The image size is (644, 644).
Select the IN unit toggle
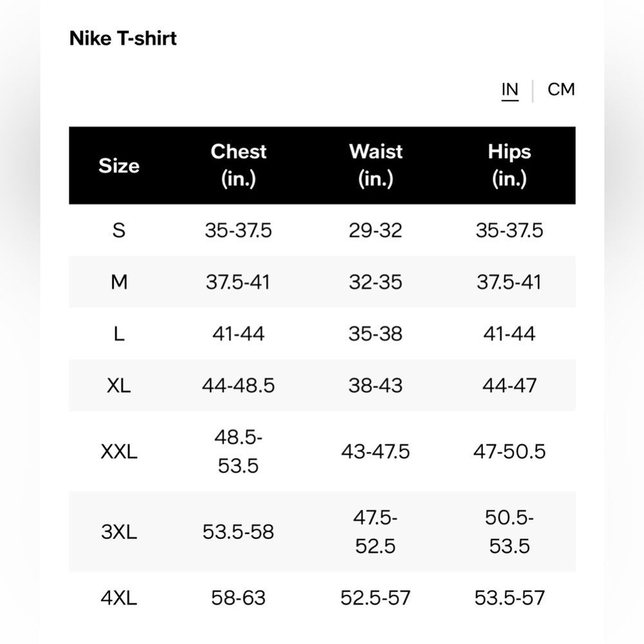(509, 90)
